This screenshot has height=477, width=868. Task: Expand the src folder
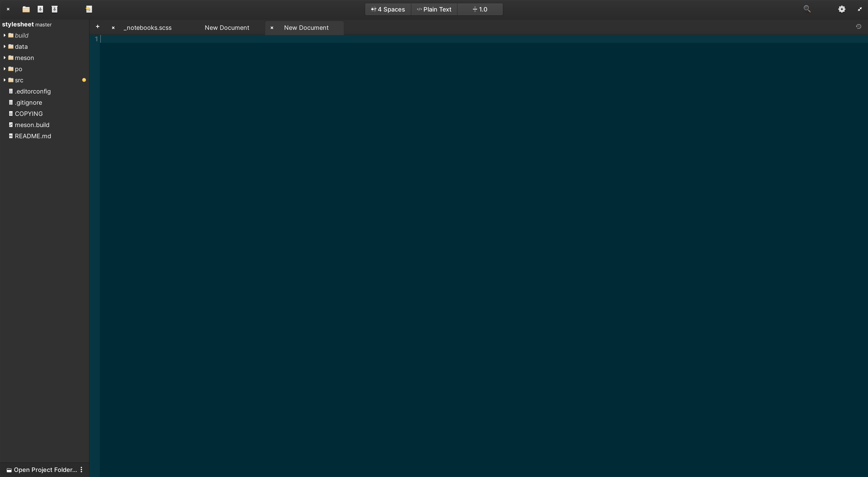tap(4, 80)
